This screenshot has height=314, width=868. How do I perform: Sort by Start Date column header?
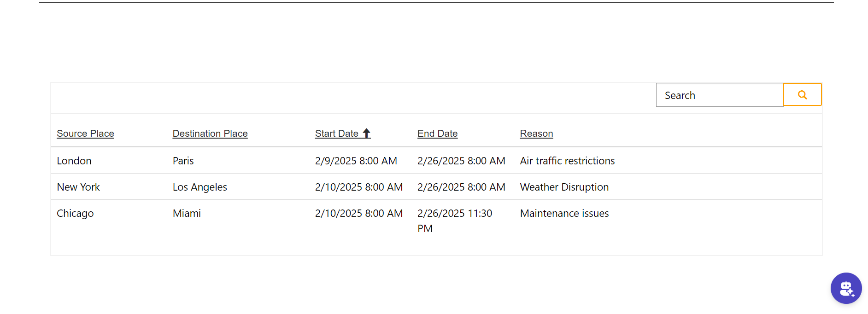[x=336, y=134]
